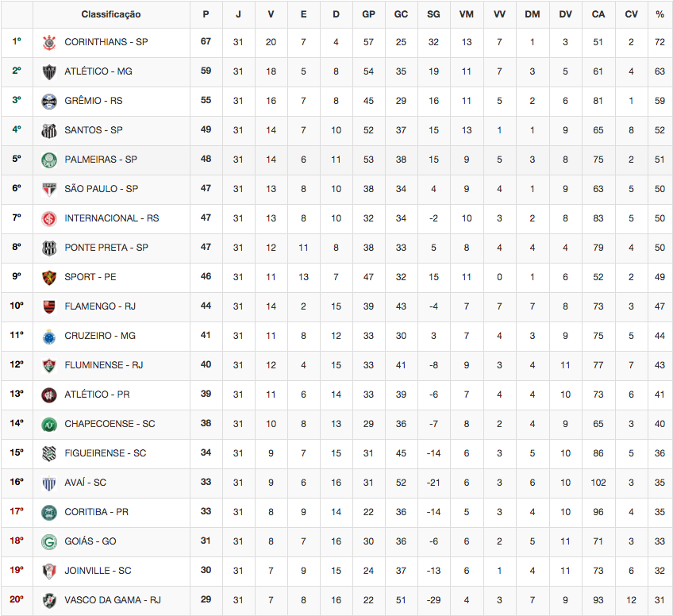Sort by the P points column header

206,14
